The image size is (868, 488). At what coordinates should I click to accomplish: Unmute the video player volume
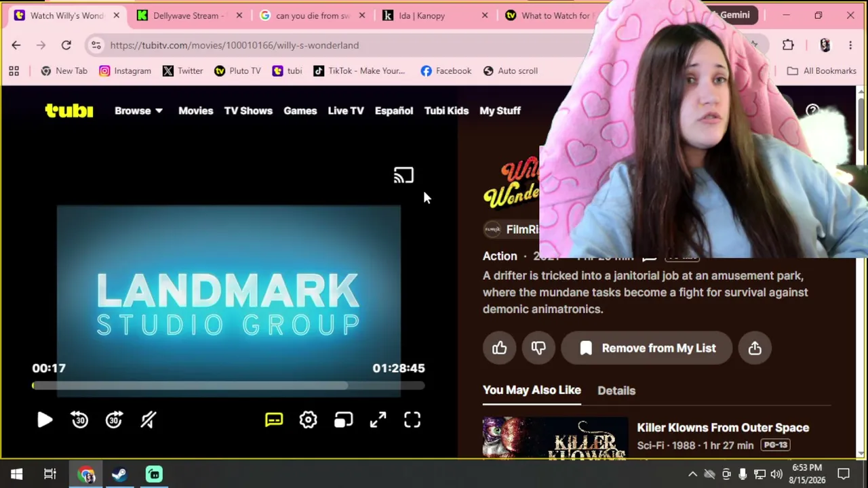click(x=149, y=420)
